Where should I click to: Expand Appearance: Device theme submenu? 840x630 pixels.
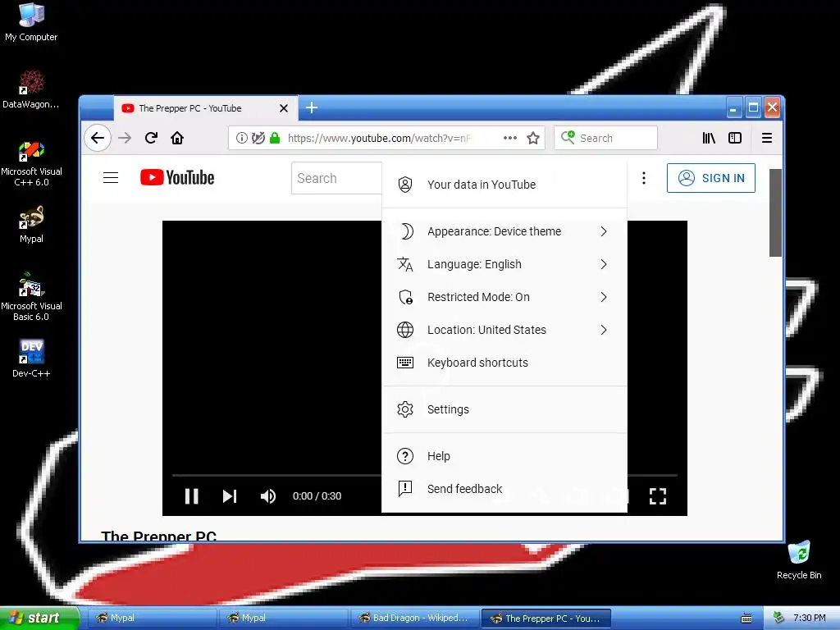[504, 231]
